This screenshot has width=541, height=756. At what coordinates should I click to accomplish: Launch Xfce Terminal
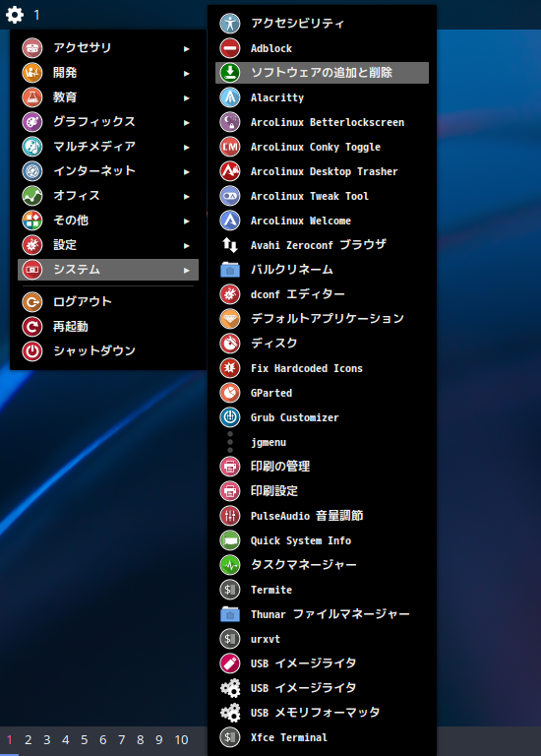[322, 736]
